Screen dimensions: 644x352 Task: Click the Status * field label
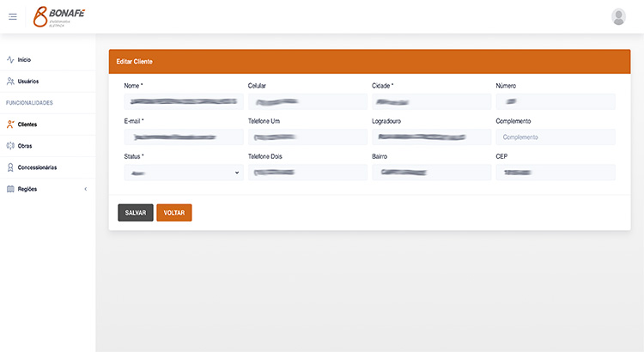click(134, 156)
